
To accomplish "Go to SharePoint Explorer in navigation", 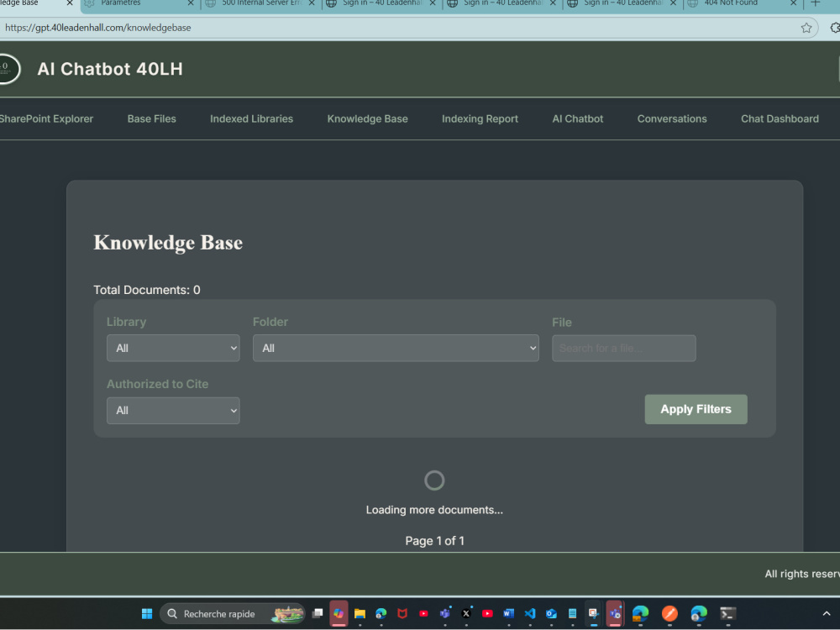I will coord(46,119).
